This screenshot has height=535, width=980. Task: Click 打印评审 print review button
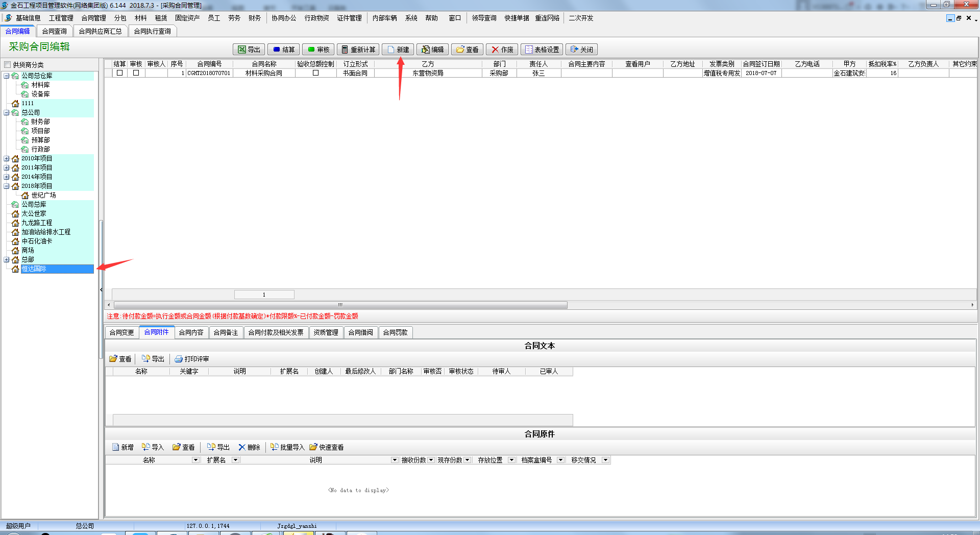coord(192,359)
